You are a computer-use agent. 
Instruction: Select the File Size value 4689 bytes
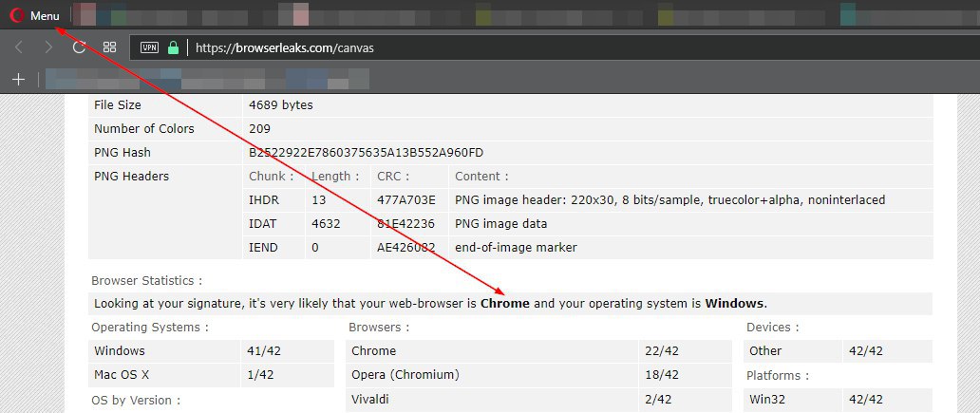click(281, 105)
